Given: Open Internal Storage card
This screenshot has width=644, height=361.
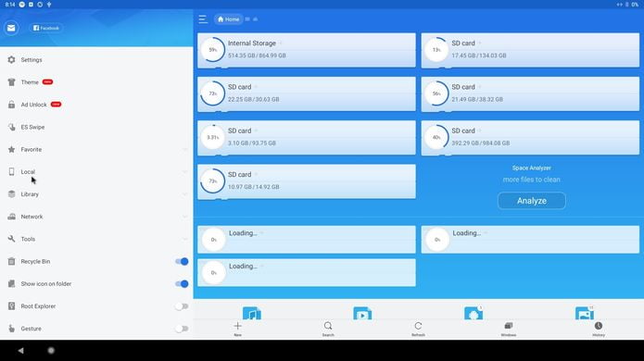Looking at the screenshot, I should [x=307, y=50].
